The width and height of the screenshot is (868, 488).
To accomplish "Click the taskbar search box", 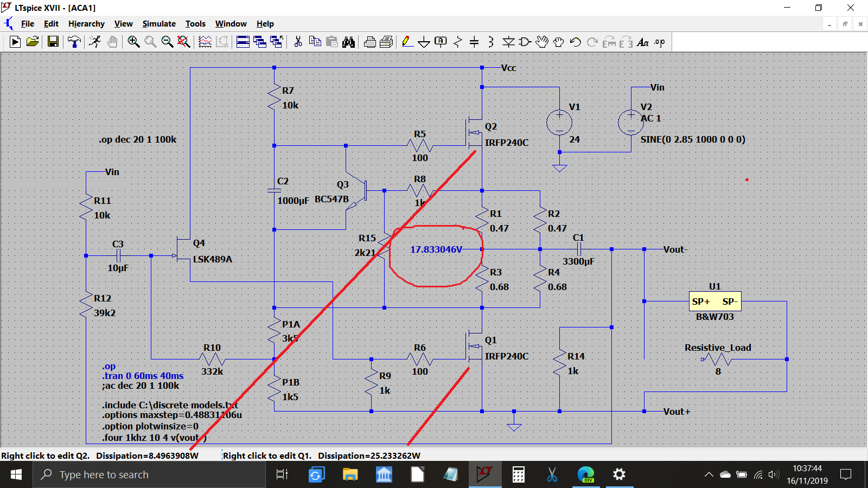I will click(x=149, y=474).
